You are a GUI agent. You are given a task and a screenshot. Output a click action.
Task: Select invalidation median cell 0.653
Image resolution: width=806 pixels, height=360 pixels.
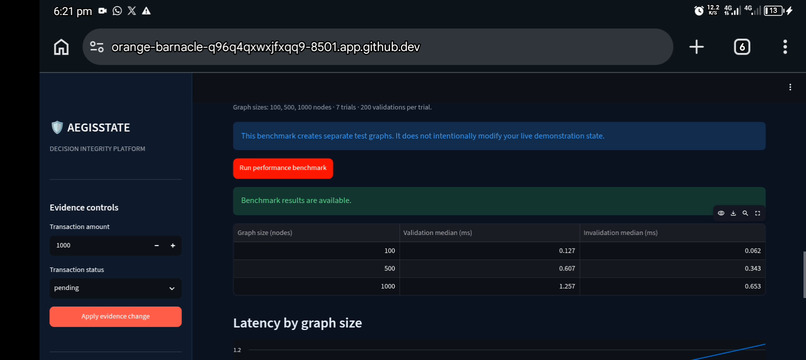click(672, 286)
